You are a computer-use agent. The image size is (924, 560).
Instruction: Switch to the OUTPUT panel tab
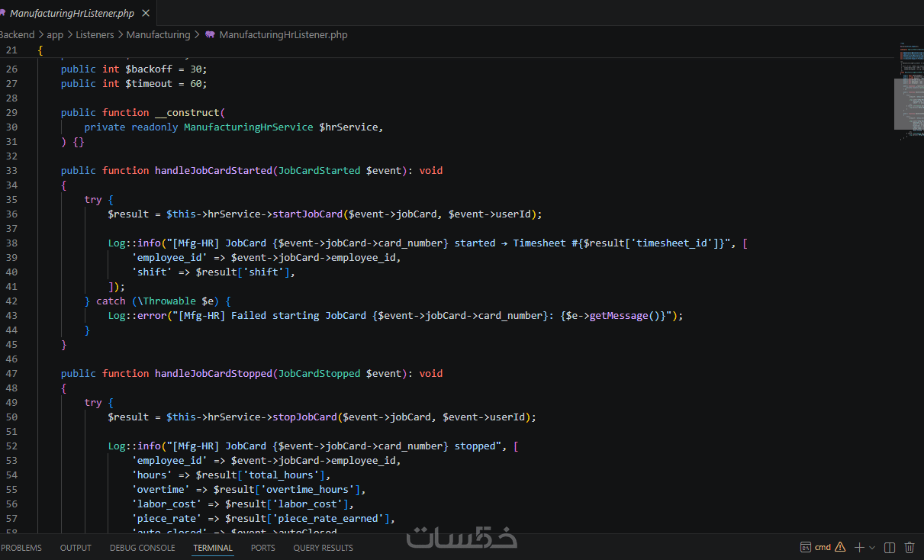pyautogui.click(x=76, y=548)
